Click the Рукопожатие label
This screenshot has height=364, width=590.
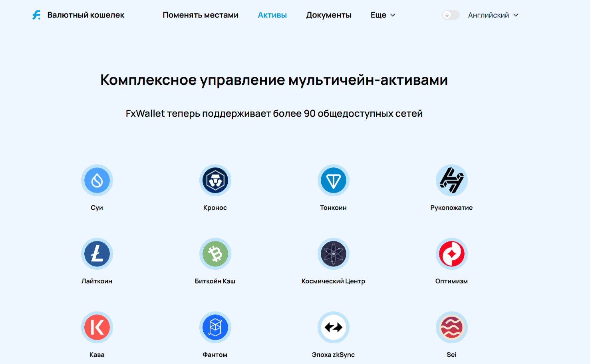pos(451,208)
